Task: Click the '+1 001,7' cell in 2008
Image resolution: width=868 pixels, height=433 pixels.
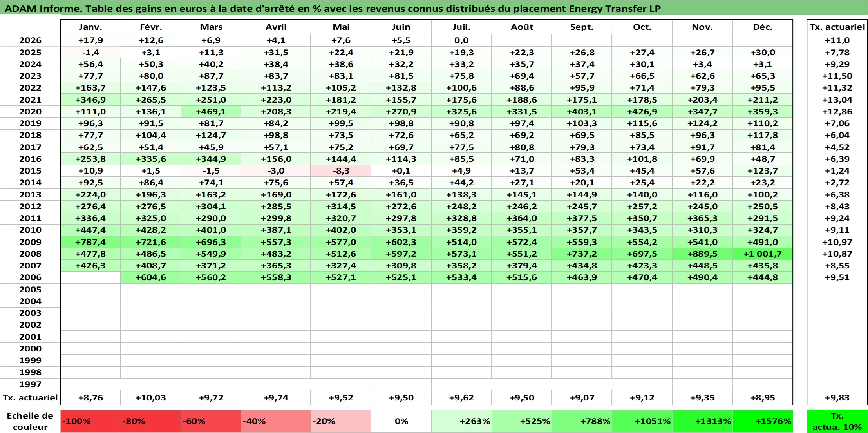Action: (x=763, y=254)
